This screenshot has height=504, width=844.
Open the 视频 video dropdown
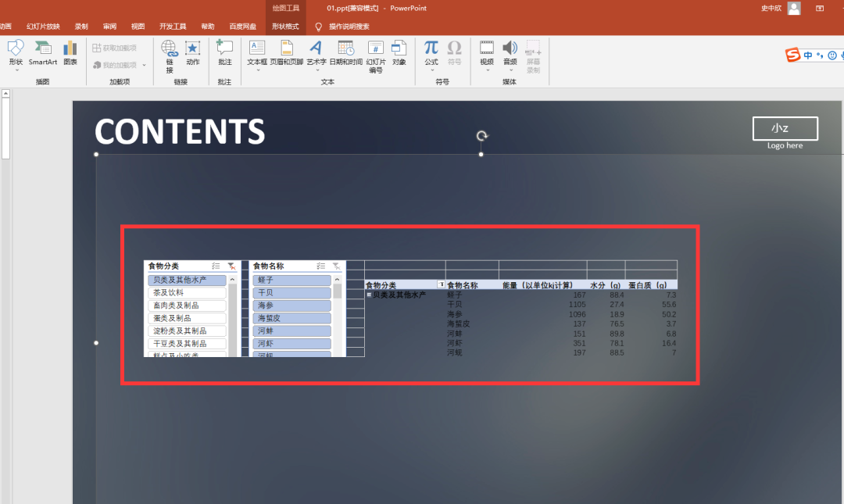pos(487,70)
